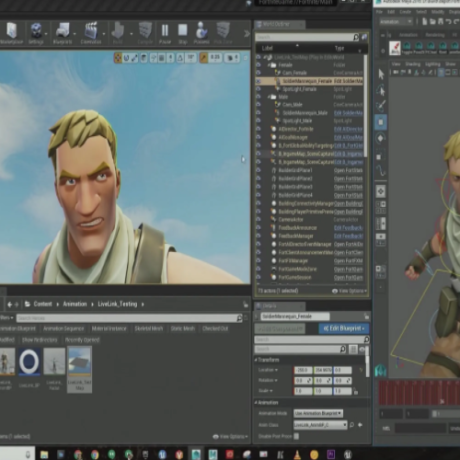Click the Edit Blueprint button
Viewport: 460px width, 460px height.
[x=344, y=328]
